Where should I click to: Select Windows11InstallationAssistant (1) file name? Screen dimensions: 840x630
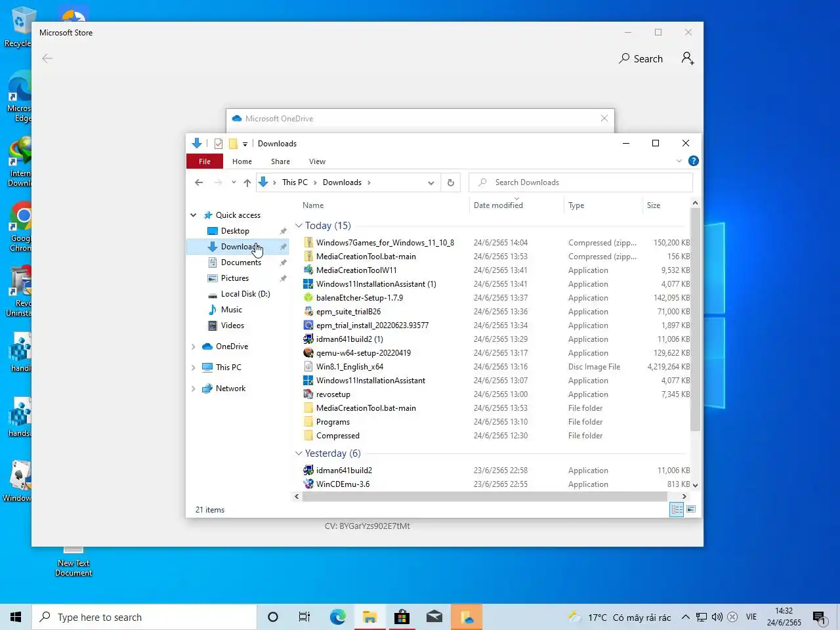pyautogui.click(x=376, y=284)
